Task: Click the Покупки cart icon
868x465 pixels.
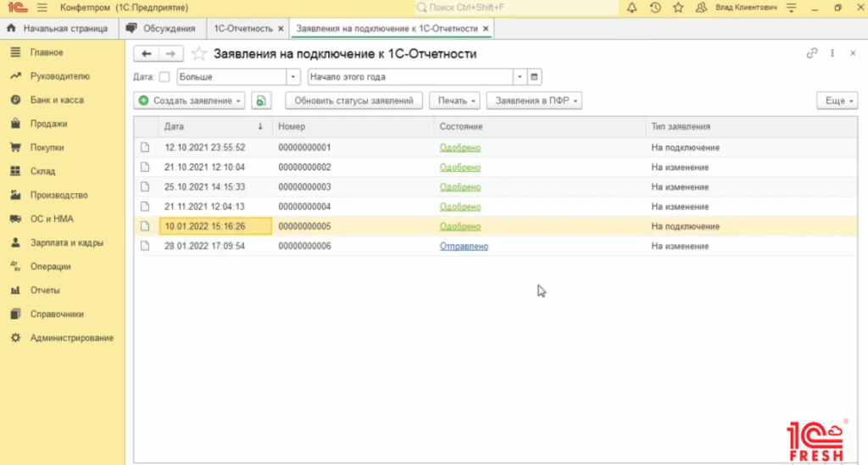Action: click(x=15, y=147)
